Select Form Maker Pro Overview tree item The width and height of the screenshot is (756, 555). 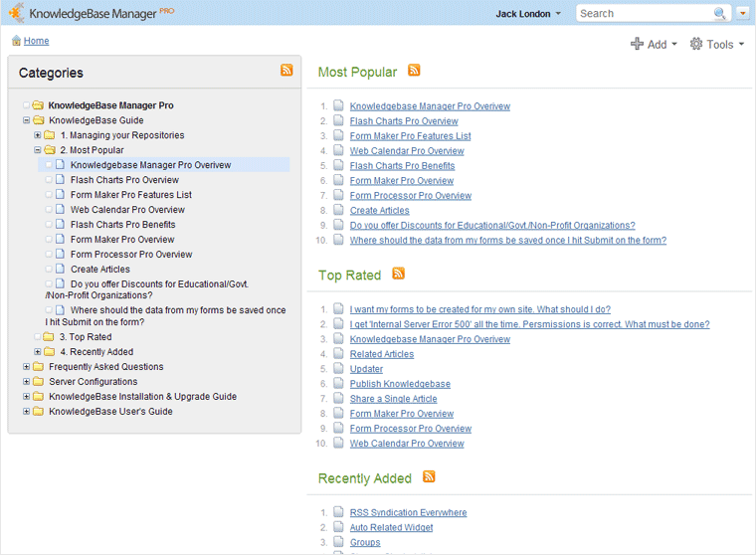(122, 239)
